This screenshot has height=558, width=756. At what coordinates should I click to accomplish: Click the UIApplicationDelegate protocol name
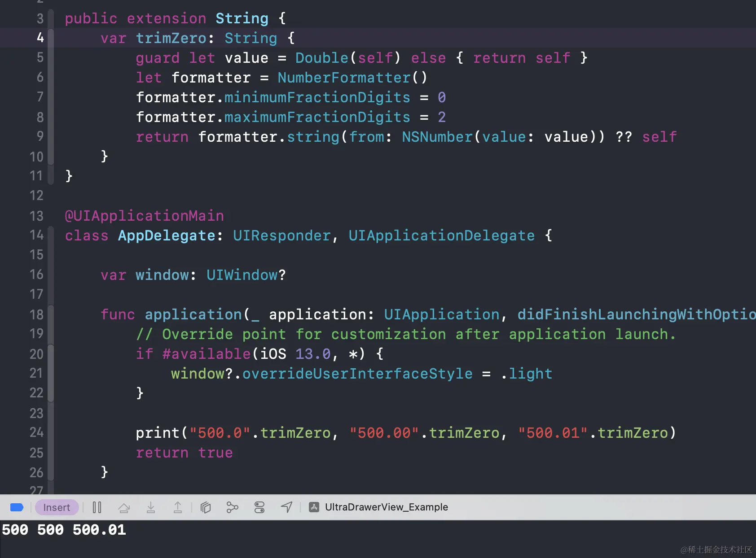(x=442, y=235)
